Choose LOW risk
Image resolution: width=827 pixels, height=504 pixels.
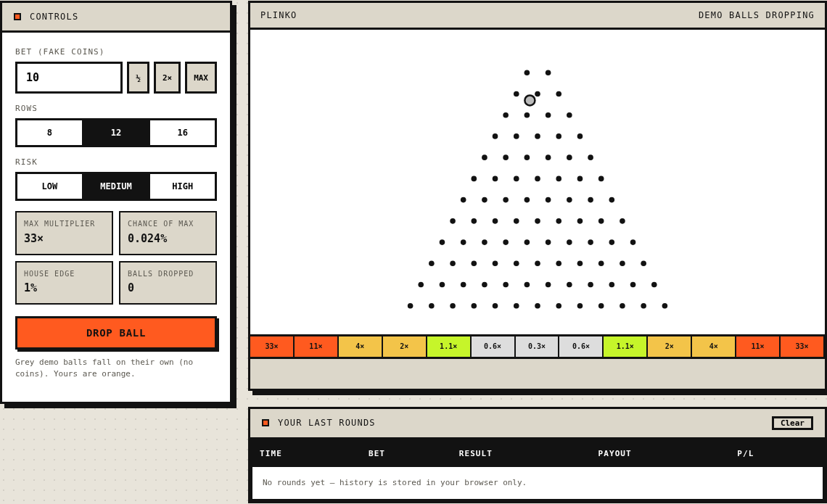[49, 186]
